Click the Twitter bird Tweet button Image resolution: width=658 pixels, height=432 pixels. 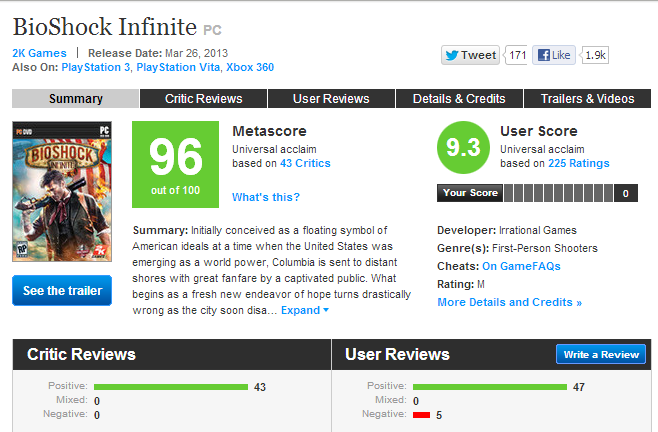pyautogui.click(x=470, y=55)
